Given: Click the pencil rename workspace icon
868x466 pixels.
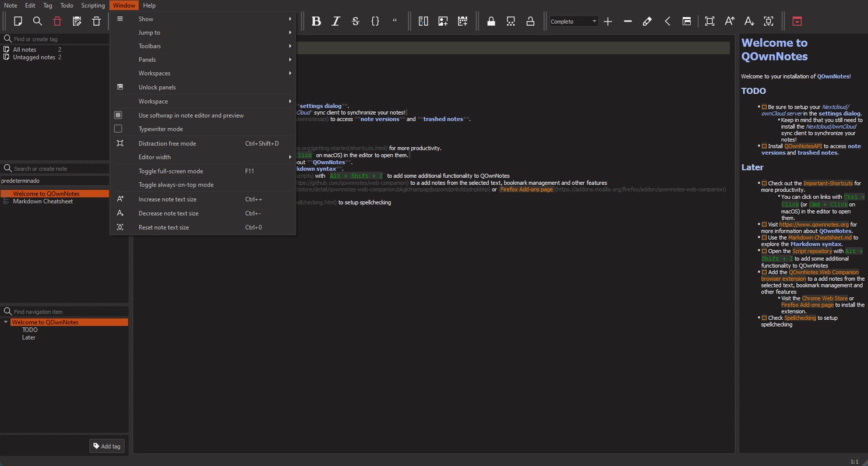Looking at the screenshot, I should click(x=647, y=21).
